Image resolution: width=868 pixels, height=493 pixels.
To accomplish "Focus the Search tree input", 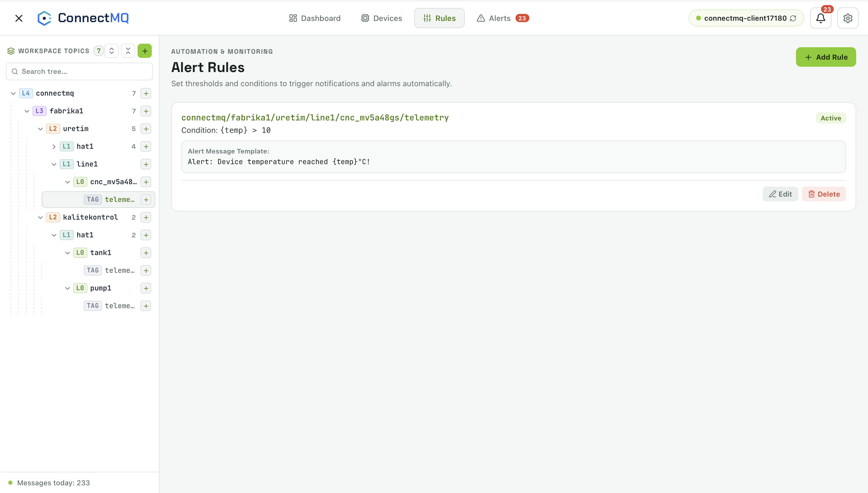I will pyautogui.click(x=79, y=71).
